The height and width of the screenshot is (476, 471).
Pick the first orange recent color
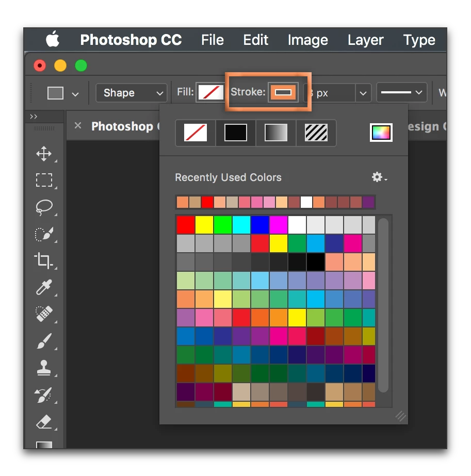pos(183,202)
